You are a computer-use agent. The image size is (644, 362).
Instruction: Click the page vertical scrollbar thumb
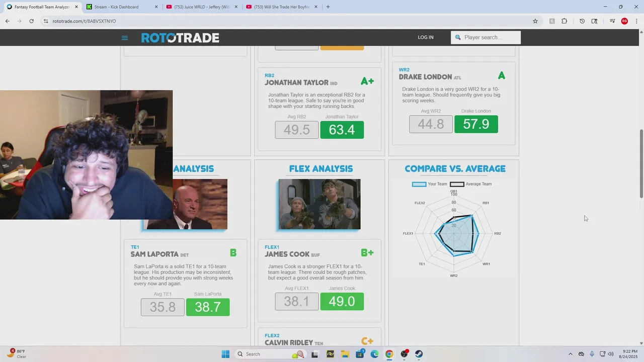641,163
